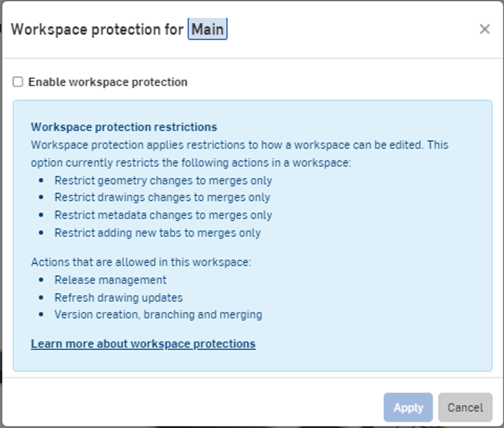The image size is (504, 428).
Task: Click the "Workspace protection for" title text
Action: tap(98, 29)
